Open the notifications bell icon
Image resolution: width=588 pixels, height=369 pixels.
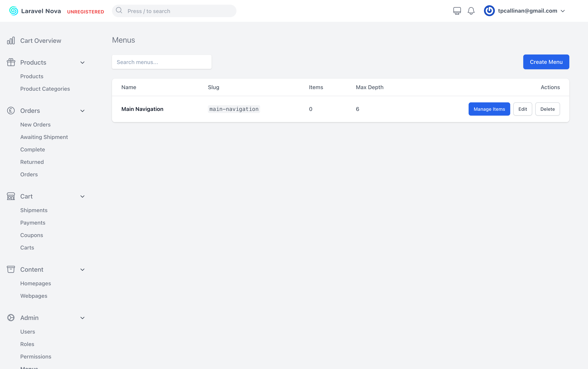click(x=471, y=11)
